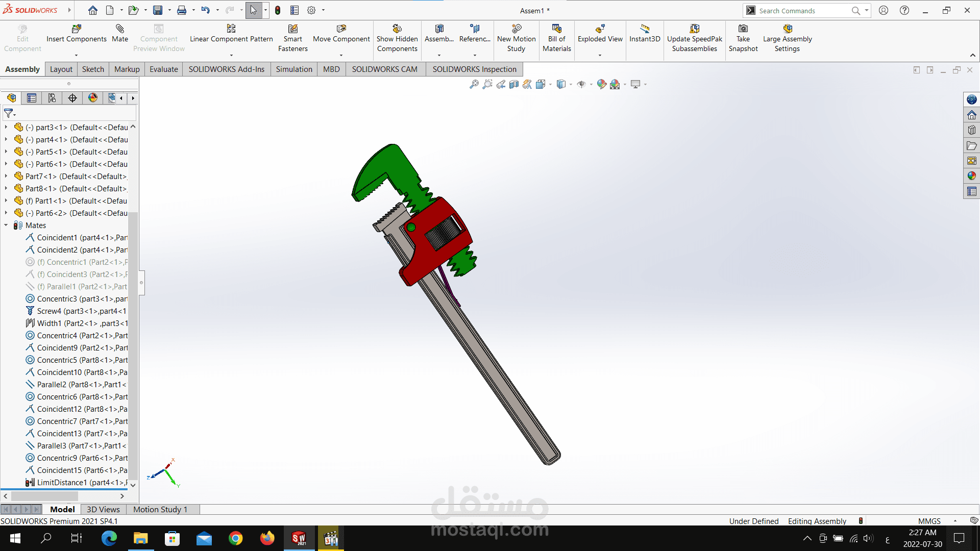The width and height of the screenshot is (980, 551).
Task: Activate Move Component tool
Action: [341, 34]
